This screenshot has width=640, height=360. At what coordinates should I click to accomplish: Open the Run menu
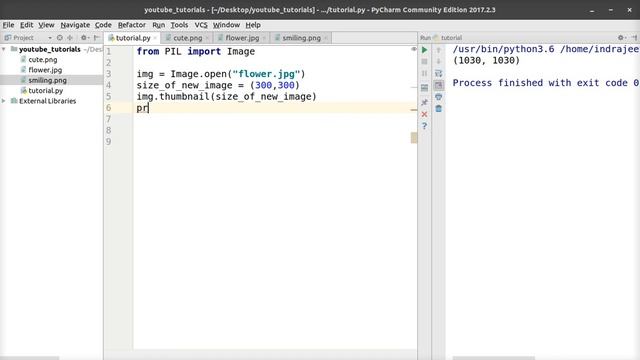pos(158,25)
